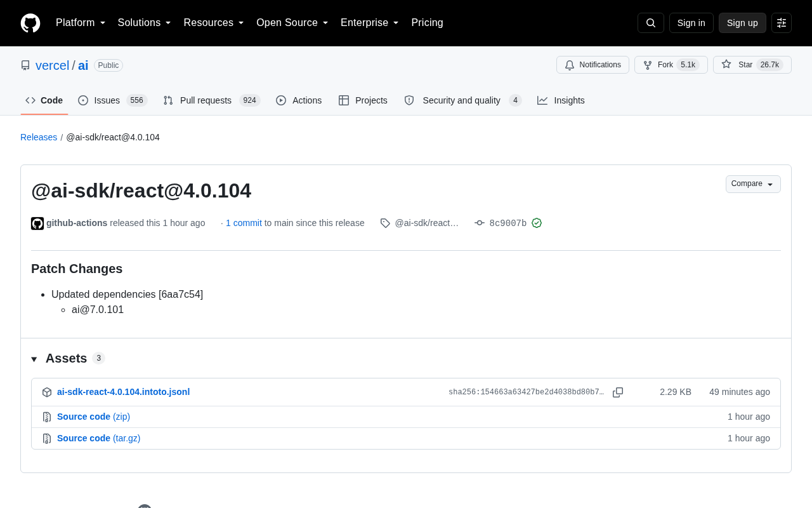The image size is (812, 508).
Task: Click the Assets count badge 3
Action: coord(98,358)
